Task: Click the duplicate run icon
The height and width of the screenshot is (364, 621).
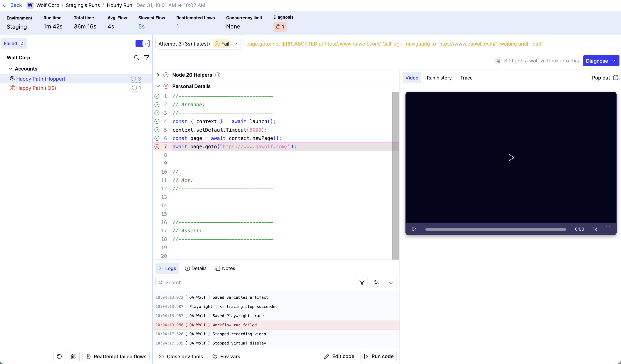Action: (x=74, y=356)
